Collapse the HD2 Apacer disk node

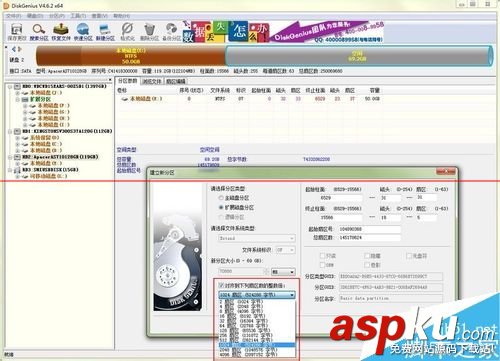[10, 157]
